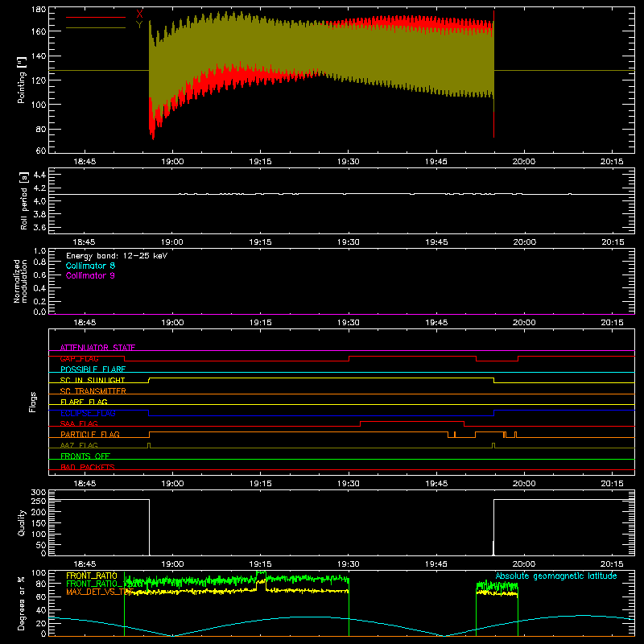Image resolution: width=644 pixels, height=644 pixels.
Task: Click the 20:15 time label under modulation plot
Action: pos(612,323)
